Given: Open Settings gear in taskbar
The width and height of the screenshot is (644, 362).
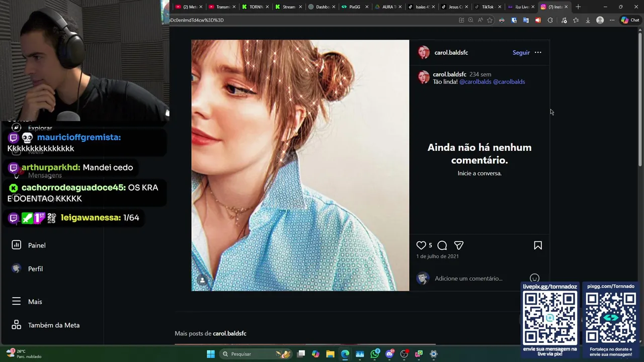Looking at the screenshot, I should (x=433, y=354).
